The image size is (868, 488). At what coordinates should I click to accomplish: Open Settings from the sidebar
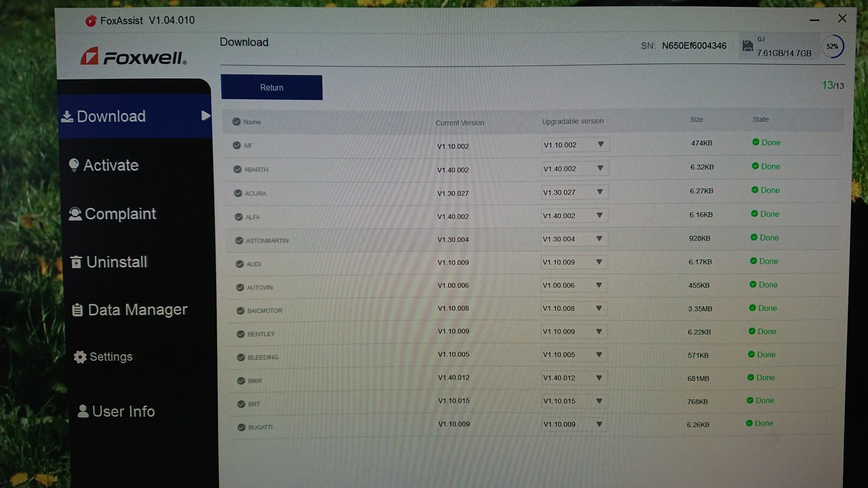click(103, 357)
